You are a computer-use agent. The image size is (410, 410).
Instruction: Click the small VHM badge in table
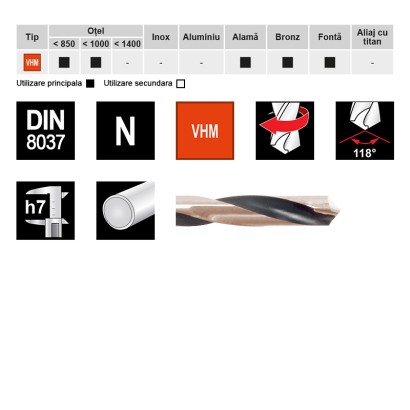pos(32,62)
